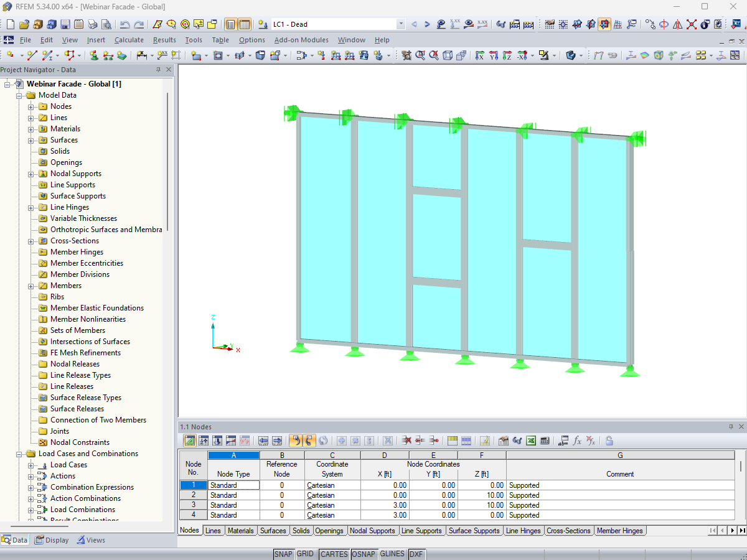
Task: Click the New model icon
Action: click(x=10, y=24)
